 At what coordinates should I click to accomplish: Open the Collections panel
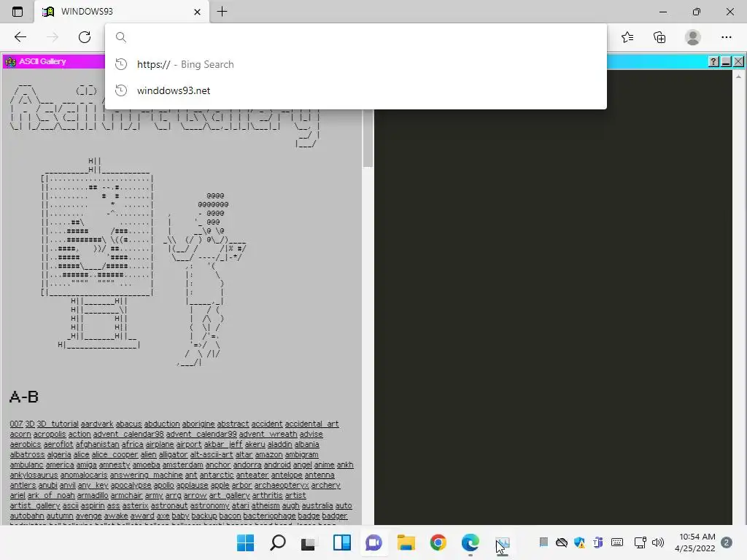point(659,37)
